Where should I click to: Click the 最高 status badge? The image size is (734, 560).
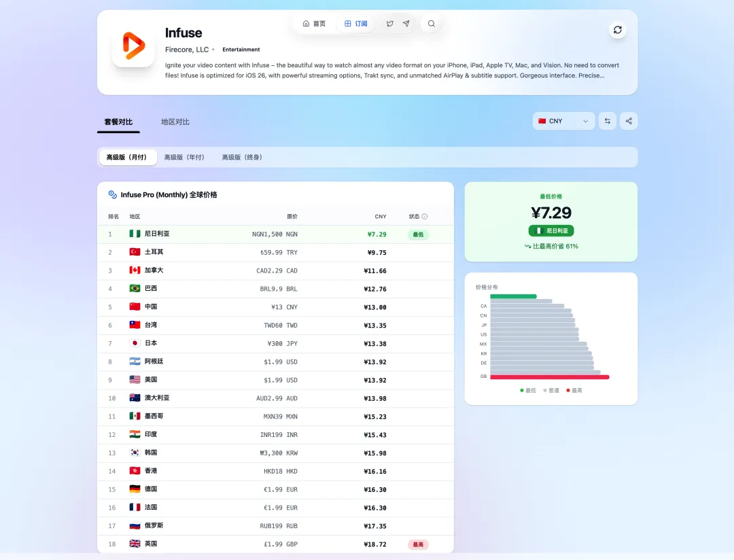click(418, 544)
